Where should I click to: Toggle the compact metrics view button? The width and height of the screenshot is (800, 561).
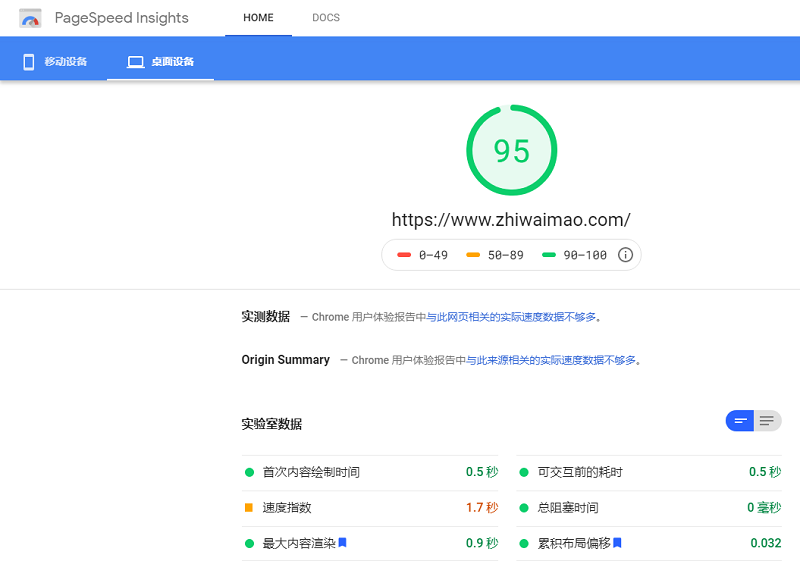point(740,421)
